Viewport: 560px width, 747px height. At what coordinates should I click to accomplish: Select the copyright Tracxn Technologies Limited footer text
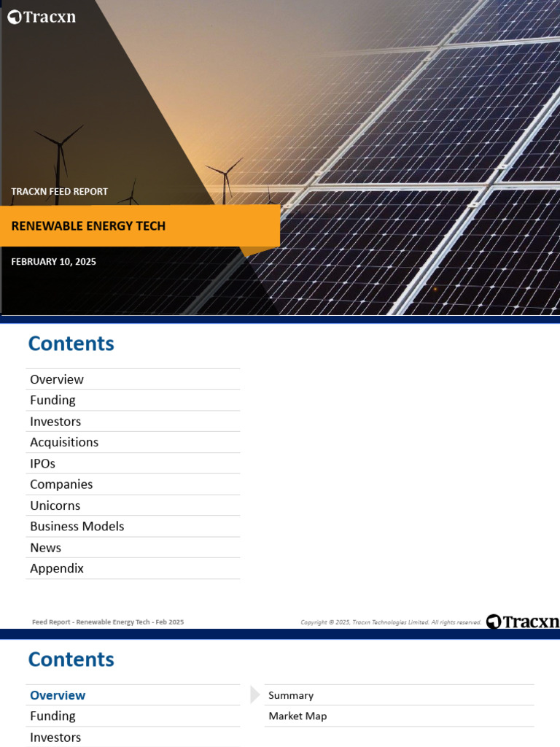tap(391, 622)
